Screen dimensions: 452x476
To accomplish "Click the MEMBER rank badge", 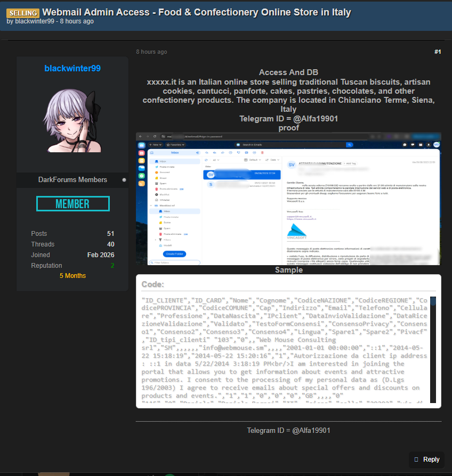I will click(72, 204).
